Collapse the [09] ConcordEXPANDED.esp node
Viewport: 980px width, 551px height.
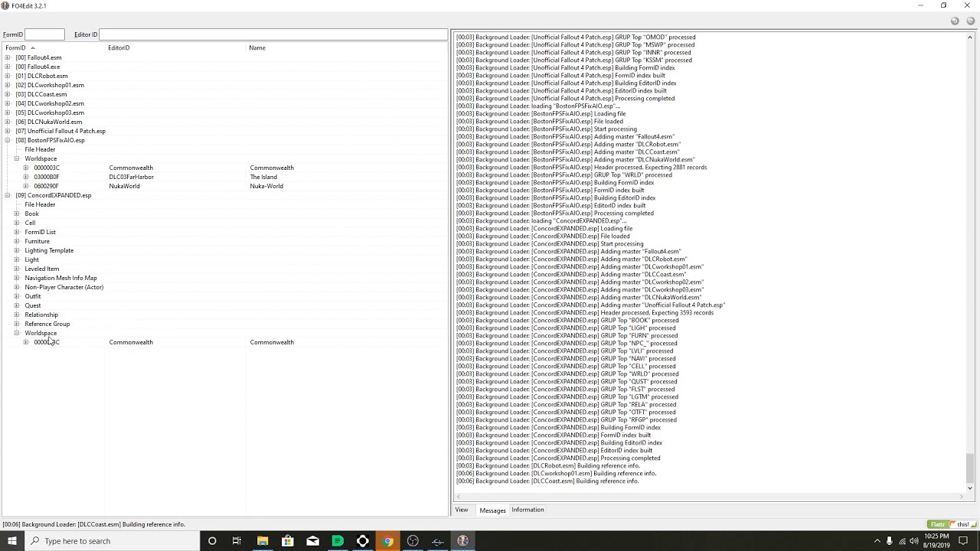tap(8, 195)
